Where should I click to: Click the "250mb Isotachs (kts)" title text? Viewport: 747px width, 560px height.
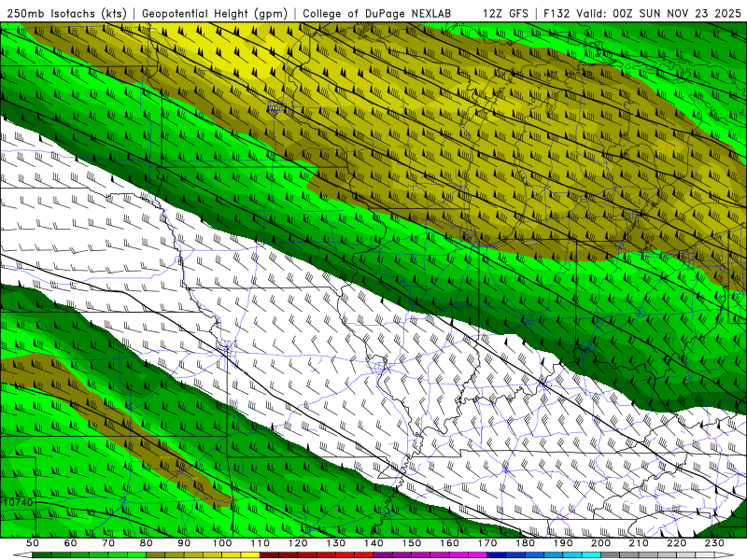pyautogui.click(x=66, y=14)
